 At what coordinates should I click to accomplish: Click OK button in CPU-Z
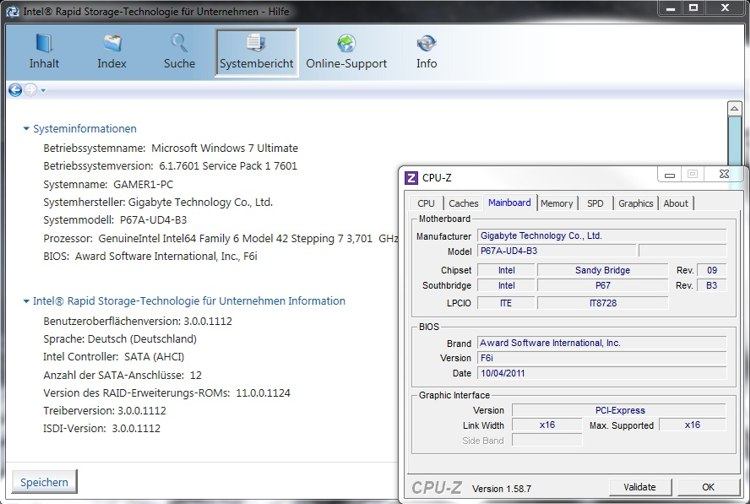[708, 487]
